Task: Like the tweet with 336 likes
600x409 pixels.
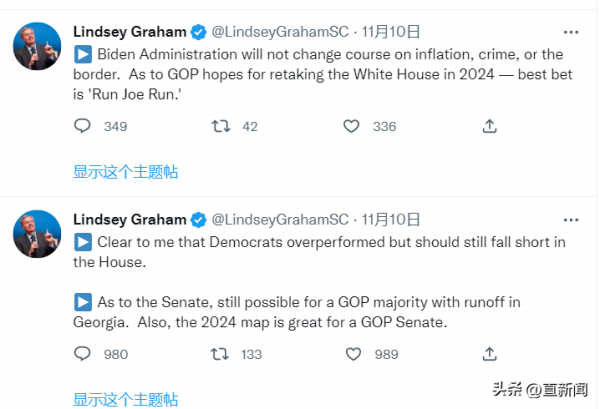Action: click(351, 126)
